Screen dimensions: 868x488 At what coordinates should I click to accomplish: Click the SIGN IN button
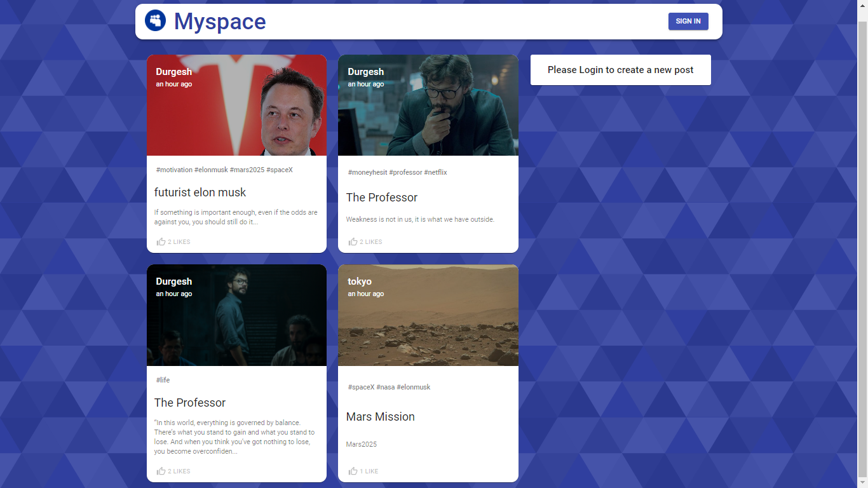pyautogui.click(x=688, y=21)
